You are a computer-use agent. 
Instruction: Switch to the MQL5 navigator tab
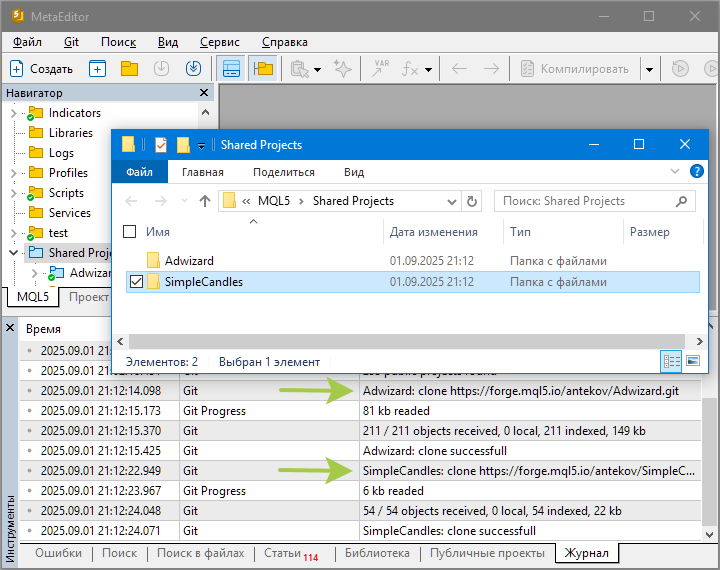(x=33, y=297)
